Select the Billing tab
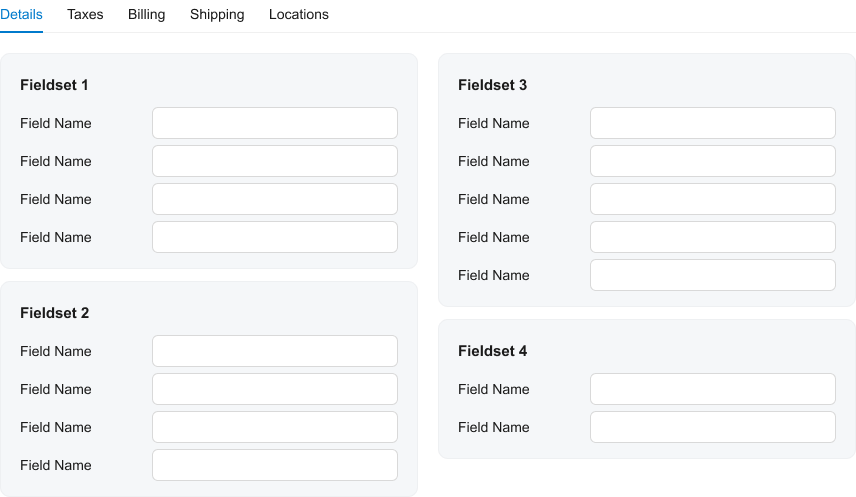This screenshot has width=856, height=497. [x=147, y=15]
